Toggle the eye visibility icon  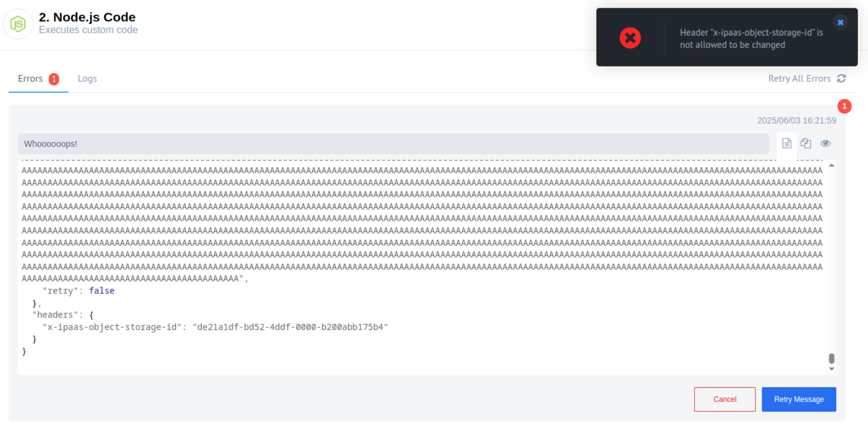pos(825,143)
